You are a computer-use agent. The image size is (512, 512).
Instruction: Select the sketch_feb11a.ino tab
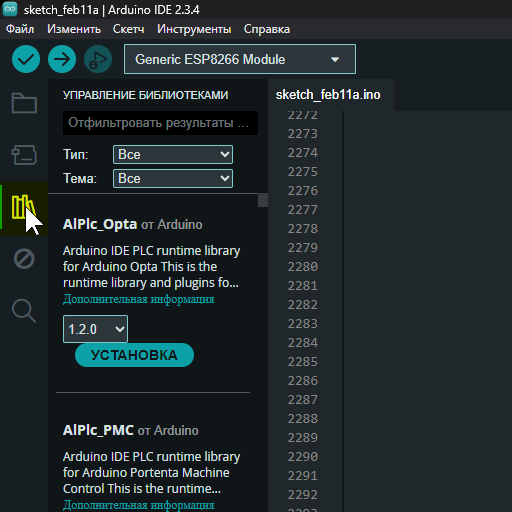coord(328,95)
